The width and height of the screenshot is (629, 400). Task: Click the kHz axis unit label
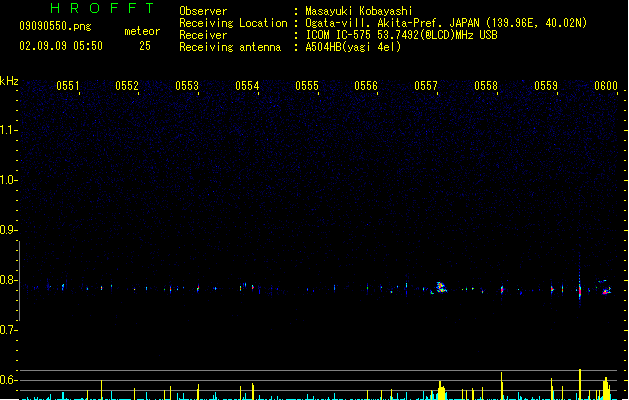9,81
